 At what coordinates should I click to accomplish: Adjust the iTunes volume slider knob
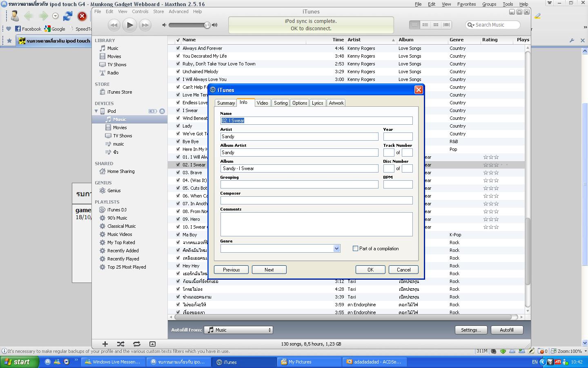pyautogui.click(x=207, y=25)
